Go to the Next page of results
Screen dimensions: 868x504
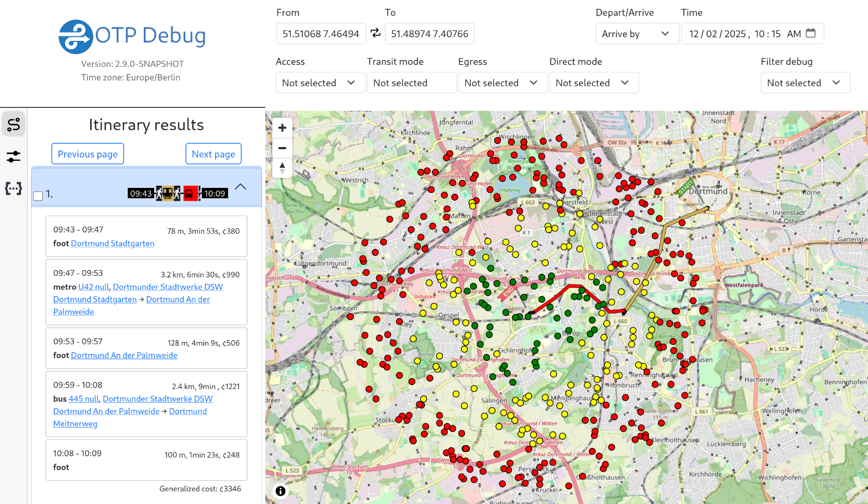point(213,154)
